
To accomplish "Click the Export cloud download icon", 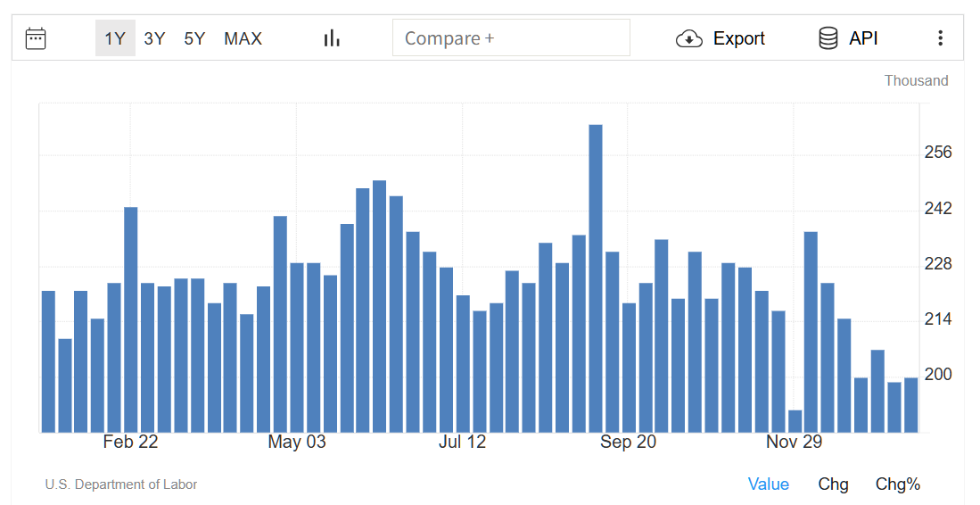I will tap(689, 38).
